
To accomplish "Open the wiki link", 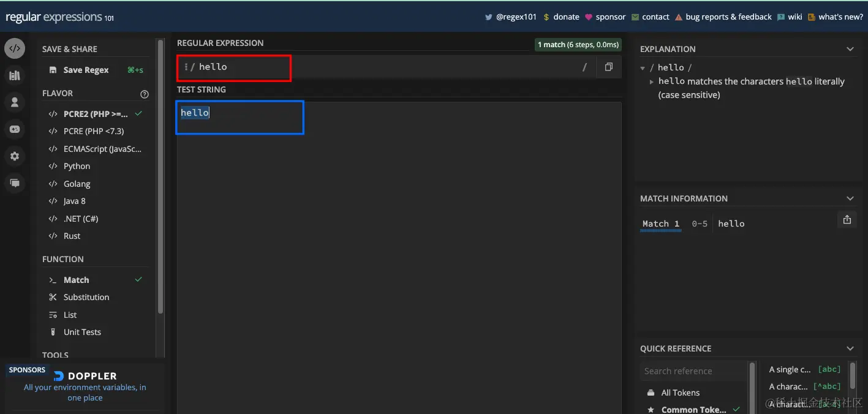I will [790, 17].
